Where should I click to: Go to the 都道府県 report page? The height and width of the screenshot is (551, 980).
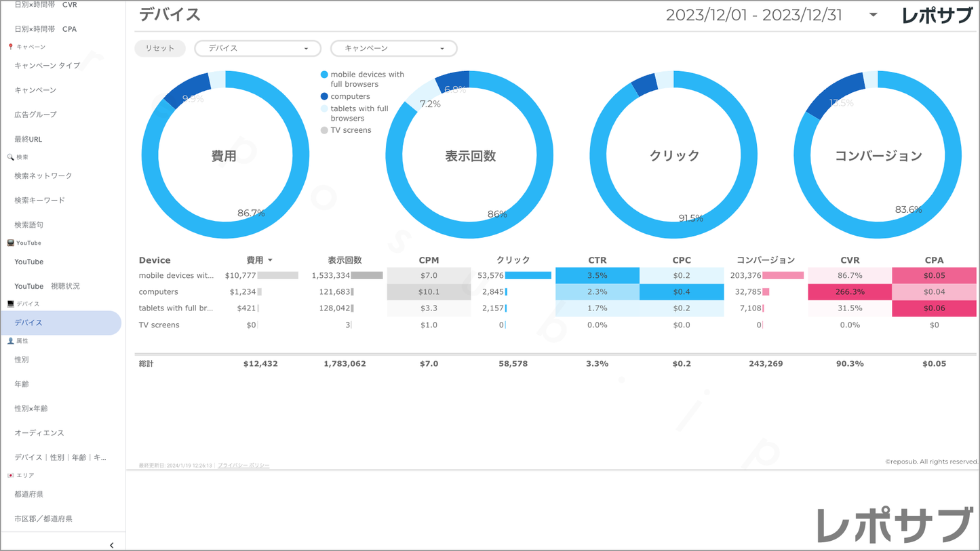coord(29,495)
